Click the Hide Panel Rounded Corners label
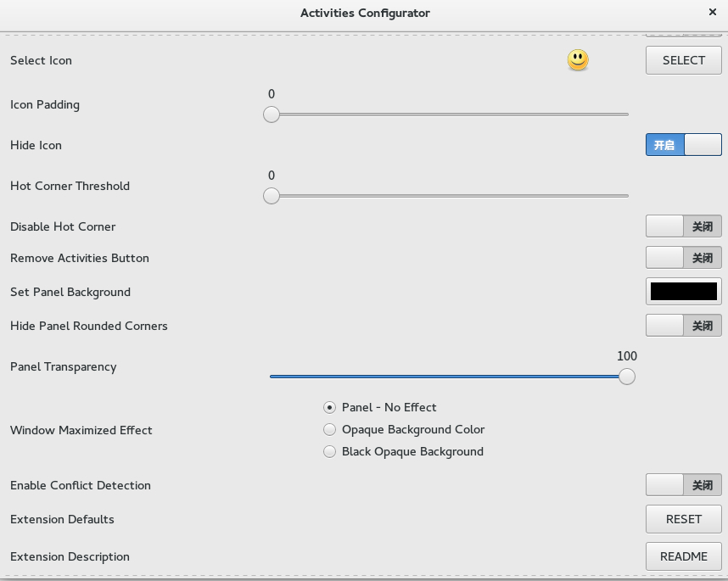The height and width of the screenshot is (581, 728). coord(89,326)
